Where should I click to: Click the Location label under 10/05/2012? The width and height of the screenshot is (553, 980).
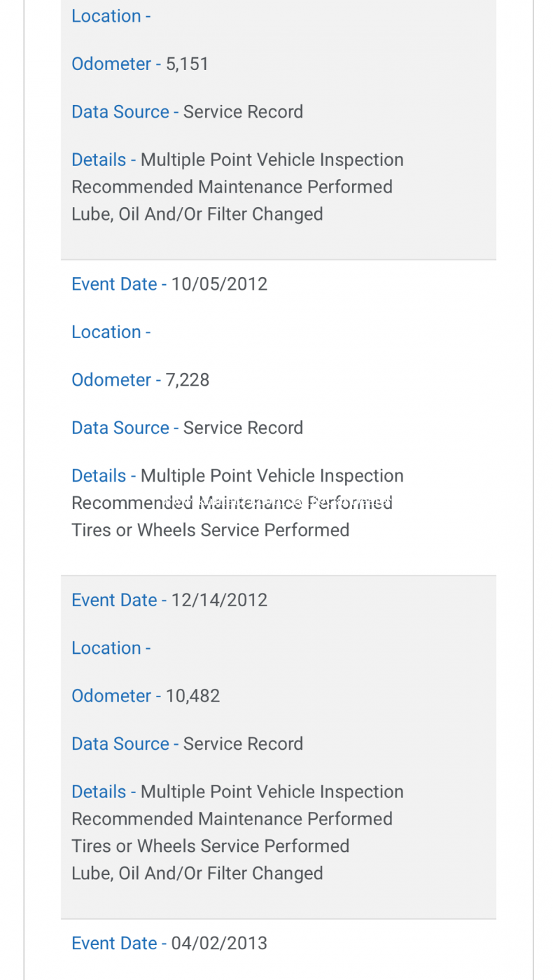point(111,332)
